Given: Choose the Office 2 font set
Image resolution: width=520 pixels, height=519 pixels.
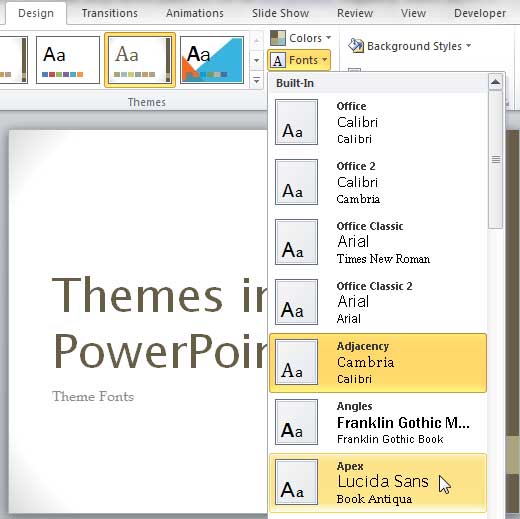Looking at the screenshot, I should [378, 182].
